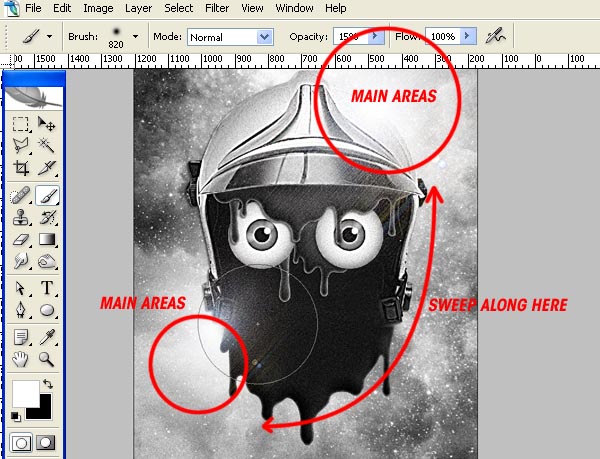Activate the Crop tool

click(x=20, y=168)
